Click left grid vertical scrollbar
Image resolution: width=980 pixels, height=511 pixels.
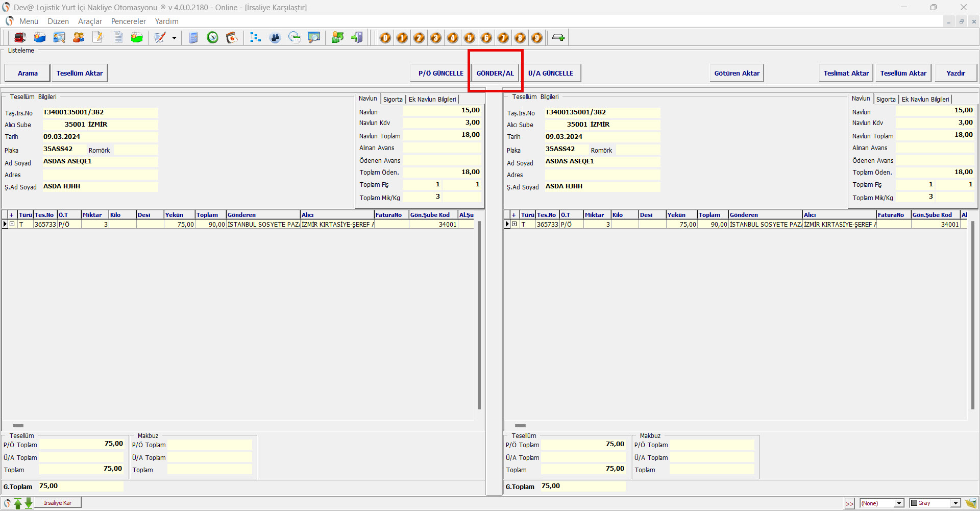click(x=479, y=315)
